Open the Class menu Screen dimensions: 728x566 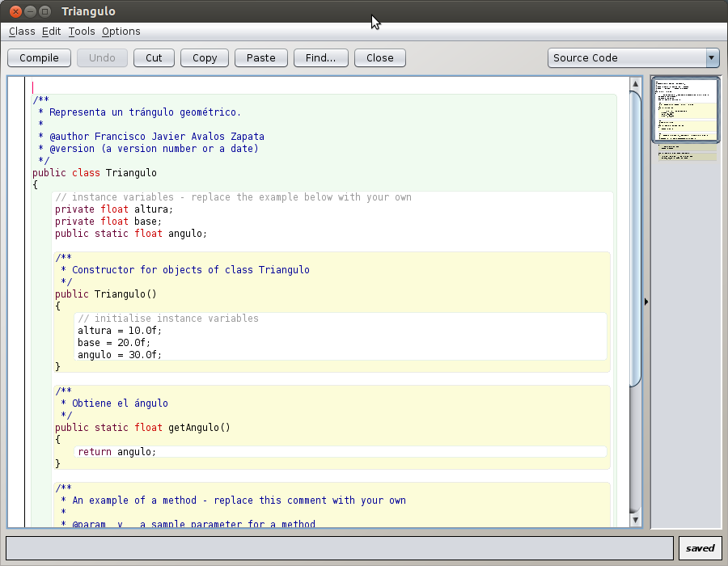point(22,31)
